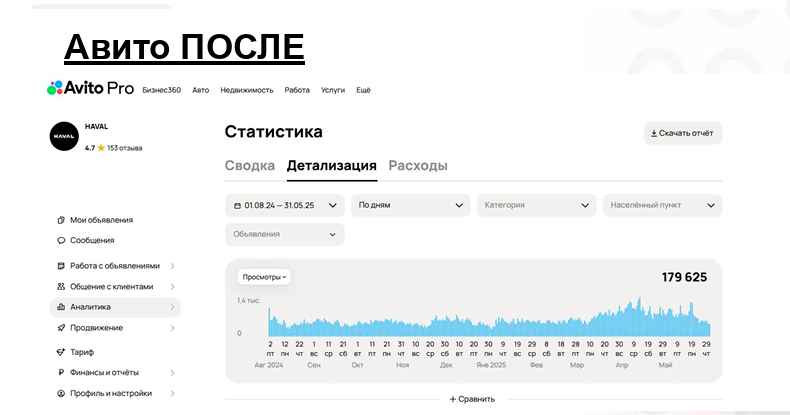Screen dimensions: 790x415
Task: Open Недвижимость in top navigation
Action: coord(247,90)
